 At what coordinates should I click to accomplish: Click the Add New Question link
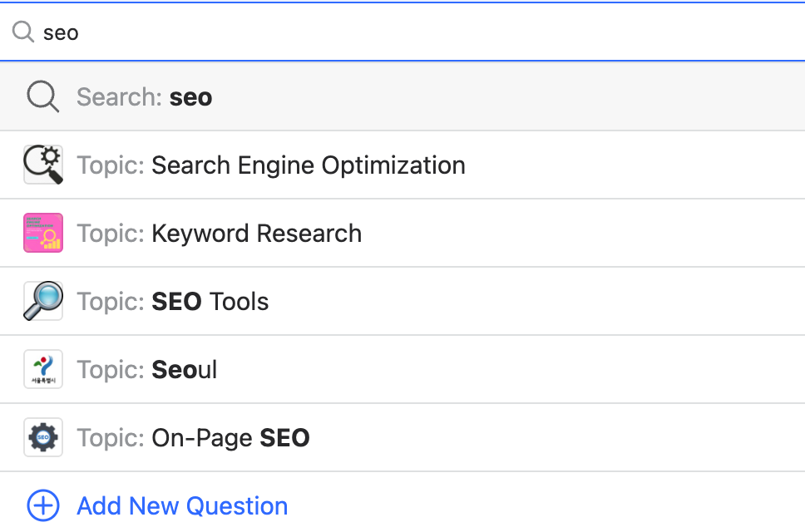tap(182, 506)
